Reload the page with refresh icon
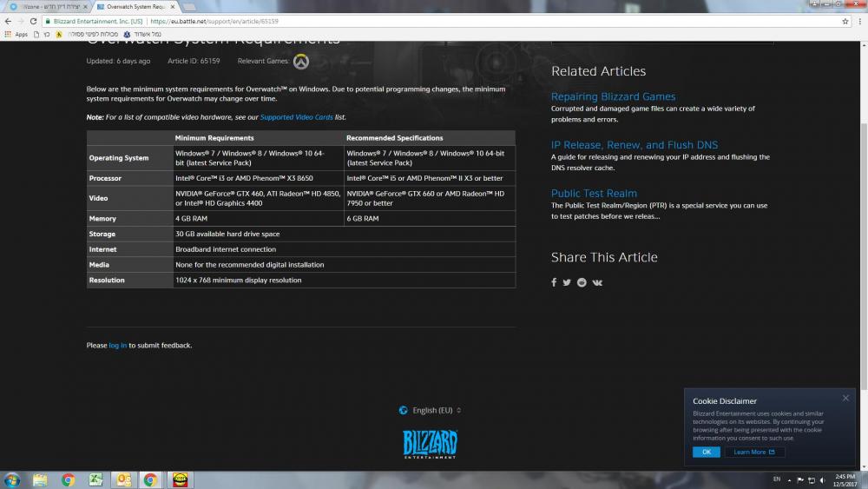The width and height of the screenshot is (868, 489). pyautogui.click(x=33, y=21)
